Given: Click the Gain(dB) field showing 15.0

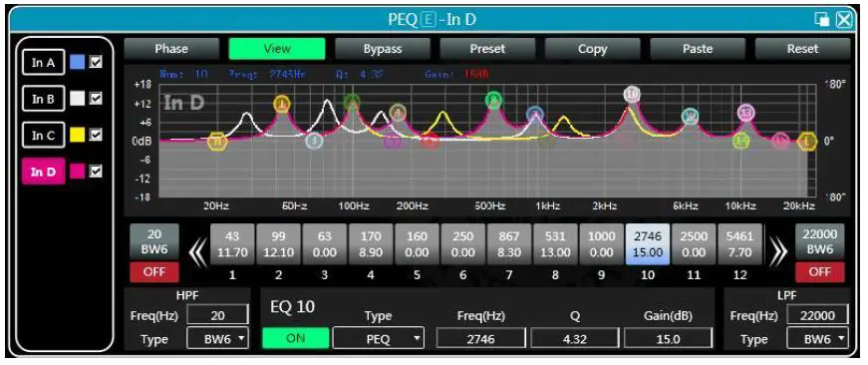Looking at the screenshot, I should pyautogui.click(x=668, y=338).
